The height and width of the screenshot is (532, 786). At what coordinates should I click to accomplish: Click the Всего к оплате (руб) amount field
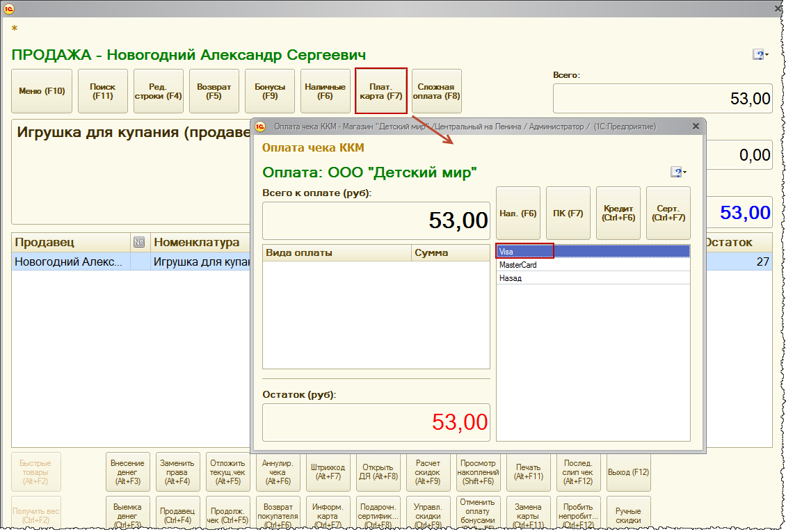(376, 221)
